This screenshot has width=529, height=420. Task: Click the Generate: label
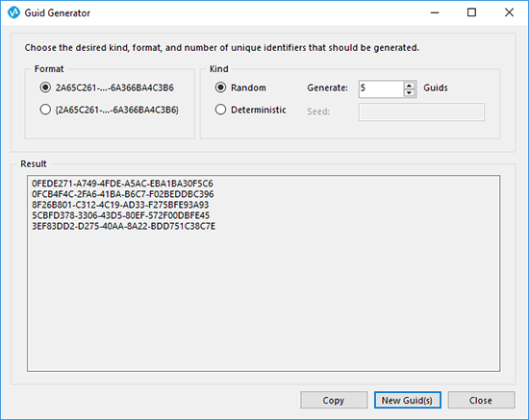pyautogui.click(x=327, y=88)
